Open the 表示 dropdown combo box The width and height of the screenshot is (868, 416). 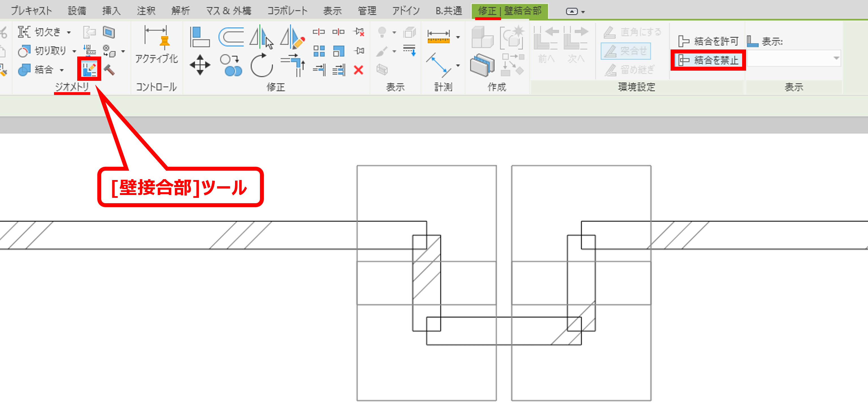pos(794,58)
